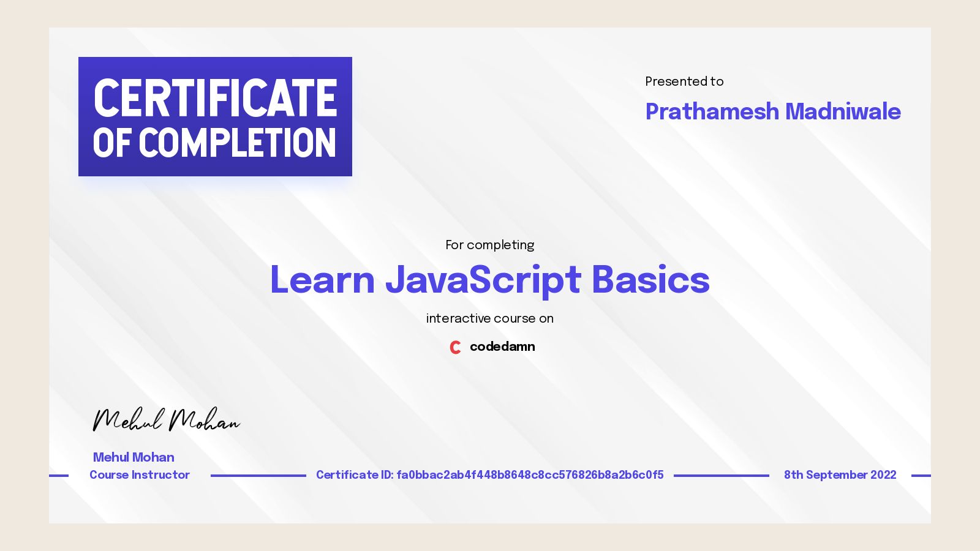Click the "Course Instructor" label
The height and width of the screenshot is (551, 980).
(x=140, y=475)
